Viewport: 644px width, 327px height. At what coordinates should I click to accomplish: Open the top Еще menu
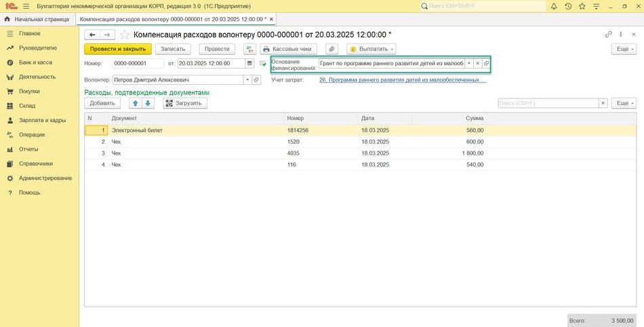623,49
